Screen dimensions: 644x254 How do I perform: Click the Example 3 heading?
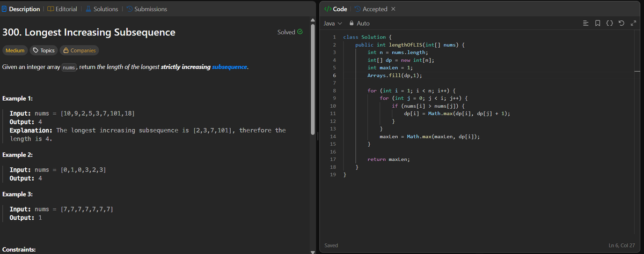[18, 193]
